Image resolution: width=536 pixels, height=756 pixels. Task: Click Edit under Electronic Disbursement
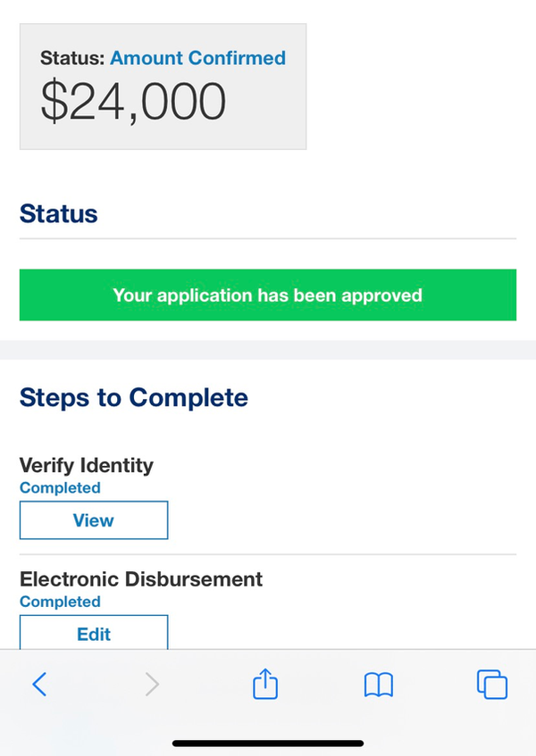[94, 634]
